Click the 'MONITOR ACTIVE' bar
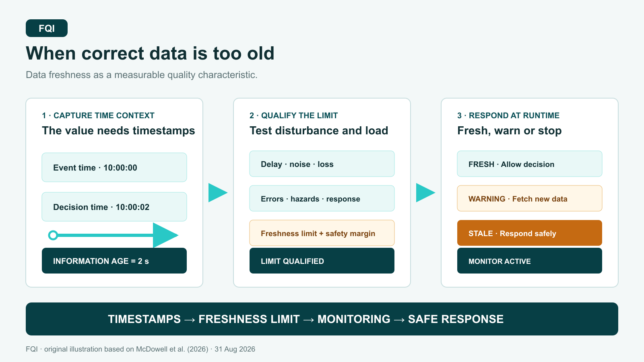 click(x=530, y=261)
